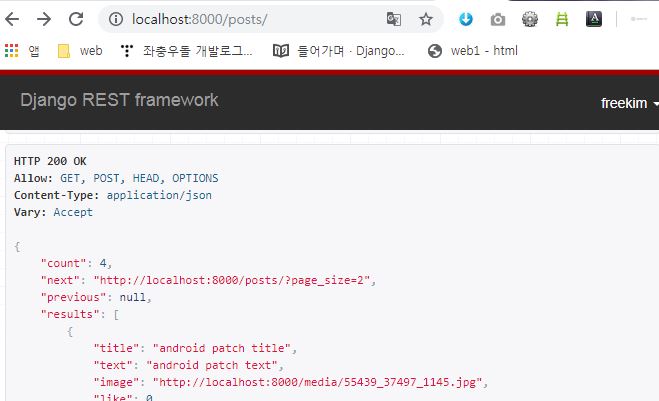Bookmark this page with the star
Image resolution: width=659 pixels, height=401 pixels.
point(426,19)
